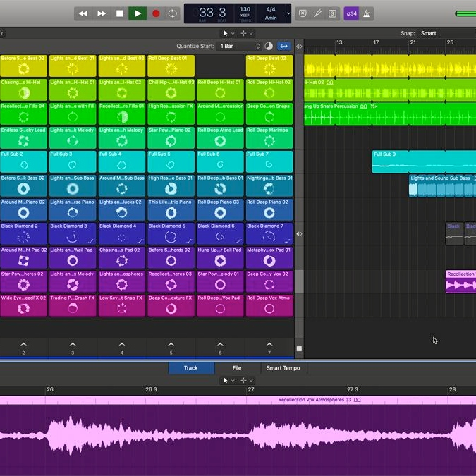
Task: Trigger scene 7 with its arrow
Action: pyautogui.click(x=269, y=345)
